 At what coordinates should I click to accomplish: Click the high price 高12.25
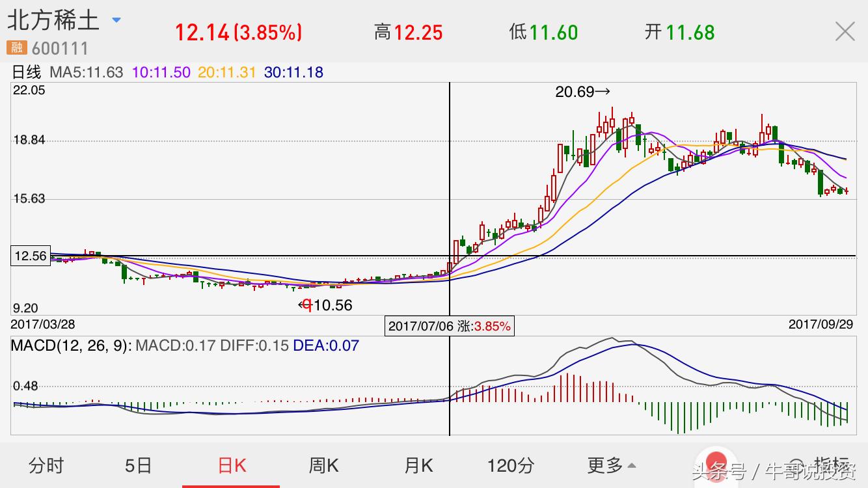pyautogui.click(x=408, y=31)
